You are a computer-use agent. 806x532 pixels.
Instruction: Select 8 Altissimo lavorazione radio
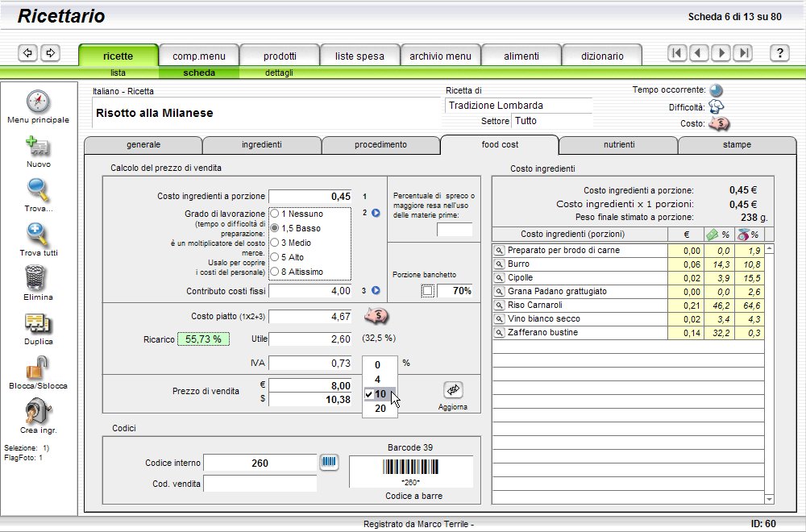point(275,271)
